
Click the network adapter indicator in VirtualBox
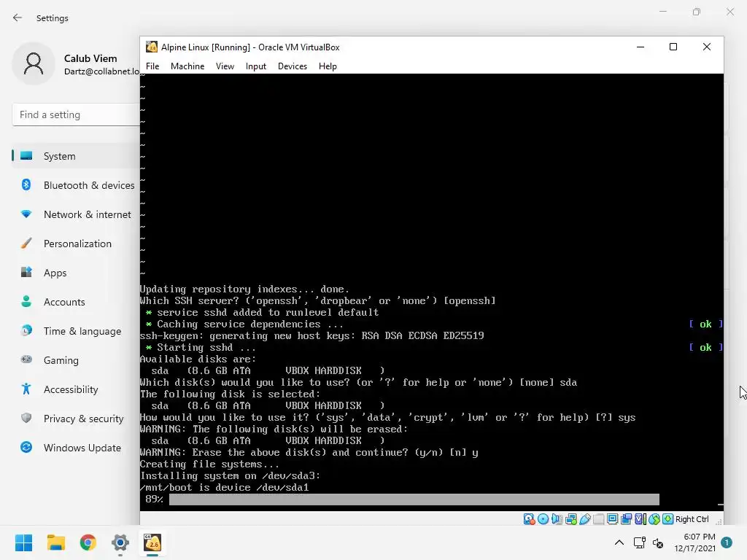570,519
